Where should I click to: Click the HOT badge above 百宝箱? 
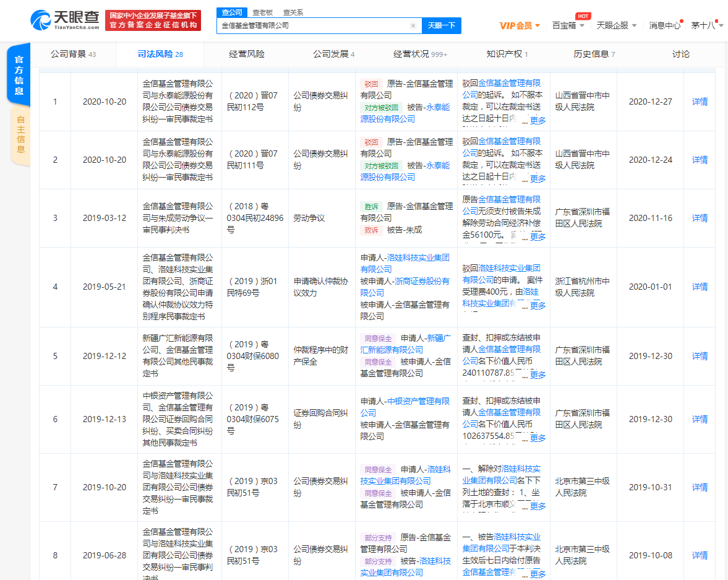coord(583,16)
